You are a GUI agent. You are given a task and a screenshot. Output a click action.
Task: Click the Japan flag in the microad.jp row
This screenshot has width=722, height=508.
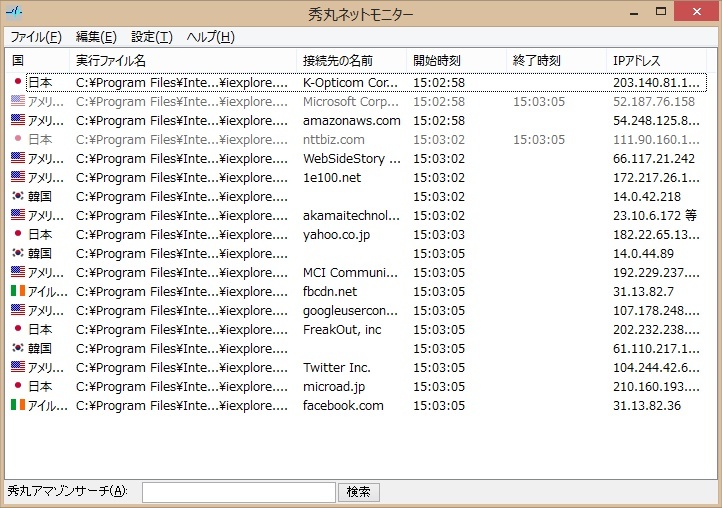tap(17, 387)
